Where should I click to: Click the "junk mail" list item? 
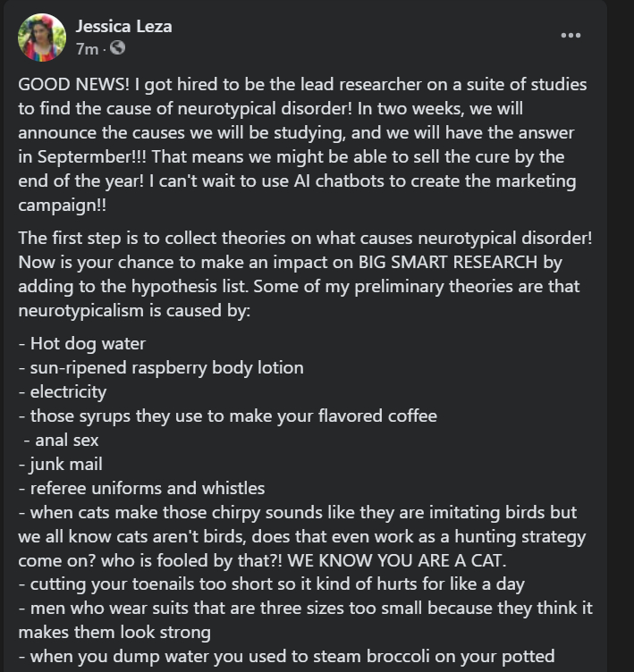coord(66,464)
